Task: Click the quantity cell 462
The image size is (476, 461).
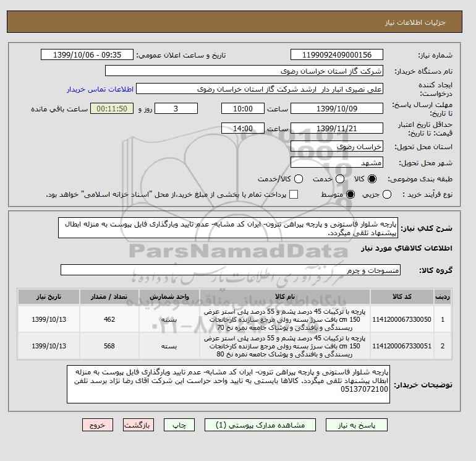Action: 109,319
